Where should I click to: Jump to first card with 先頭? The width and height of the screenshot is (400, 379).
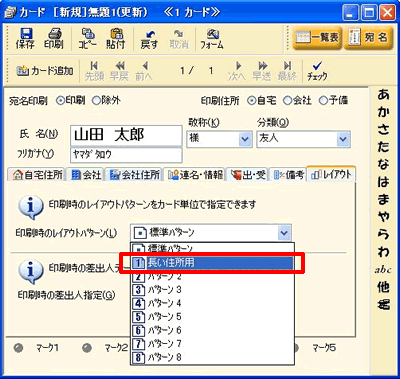click(x=94, y=71)
